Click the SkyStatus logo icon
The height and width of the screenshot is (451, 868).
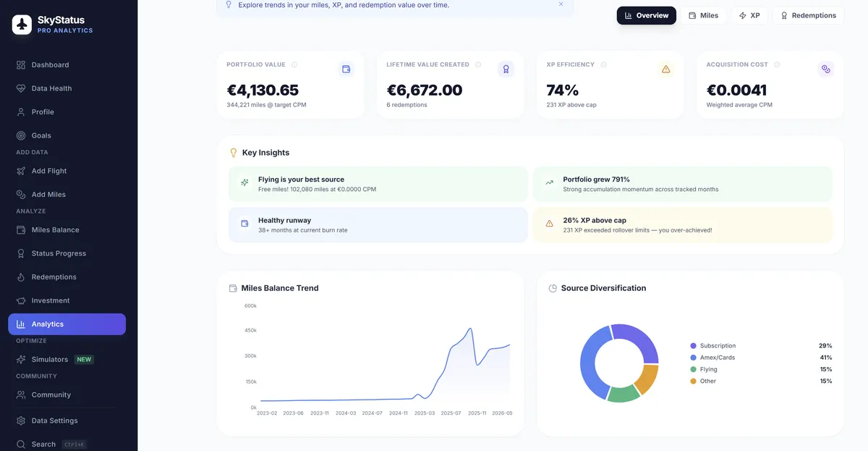click(x=20, y=23)
